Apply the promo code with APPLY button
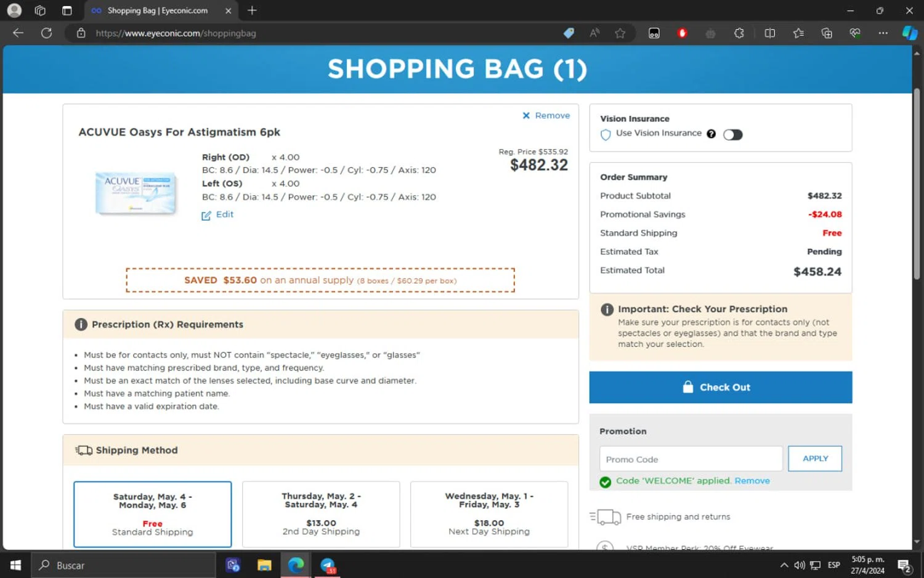 point(815,458)
